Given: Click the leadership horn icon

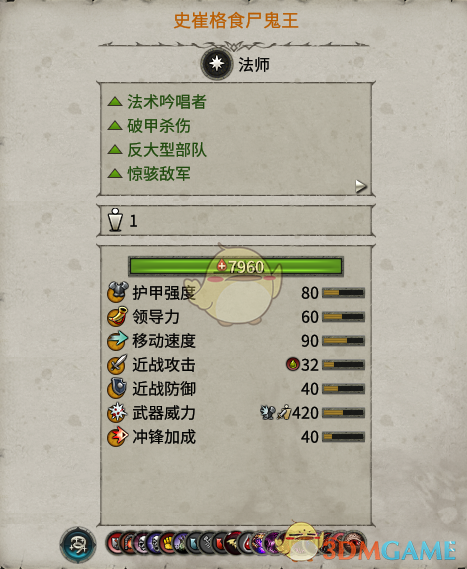Looking at the screenshot, I should pyautogui.click(x=117, y=316).
